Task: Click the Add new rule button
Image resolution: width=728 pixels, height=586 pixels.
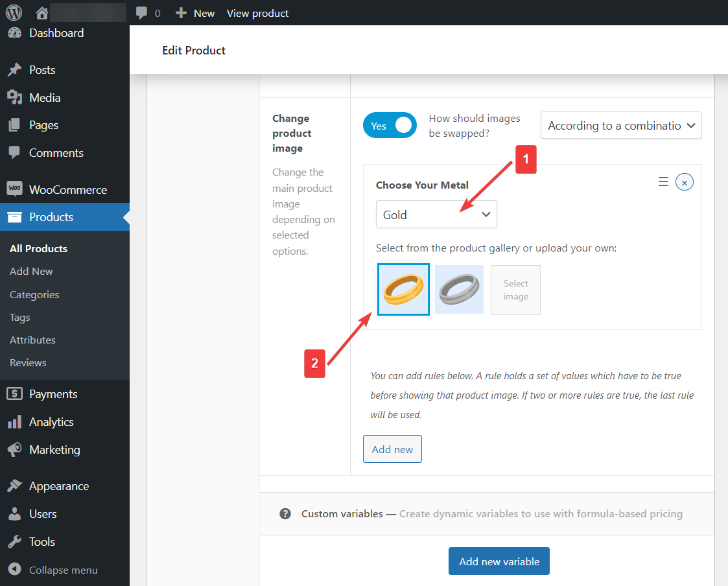Action: click(392, 449)
